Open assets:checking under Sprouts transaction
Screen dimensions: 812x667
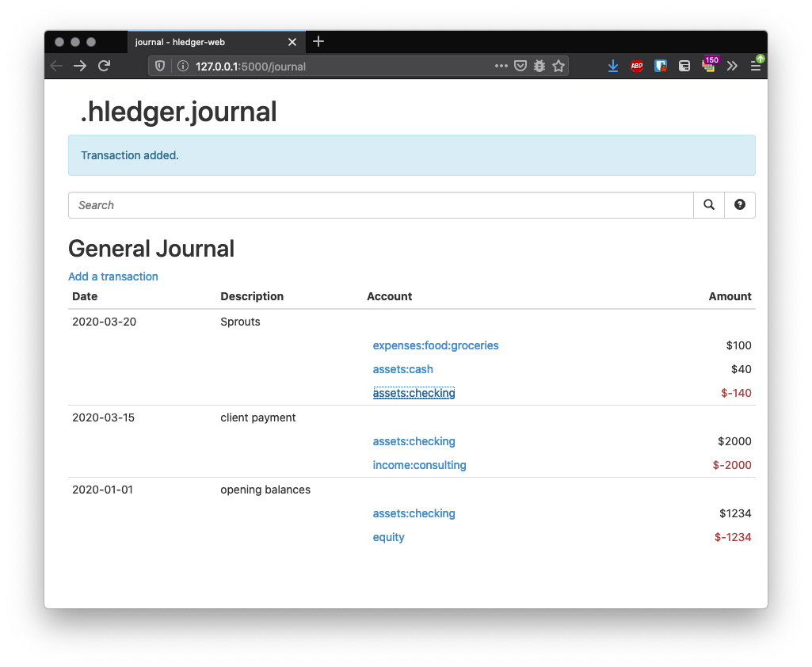[414, 393]
